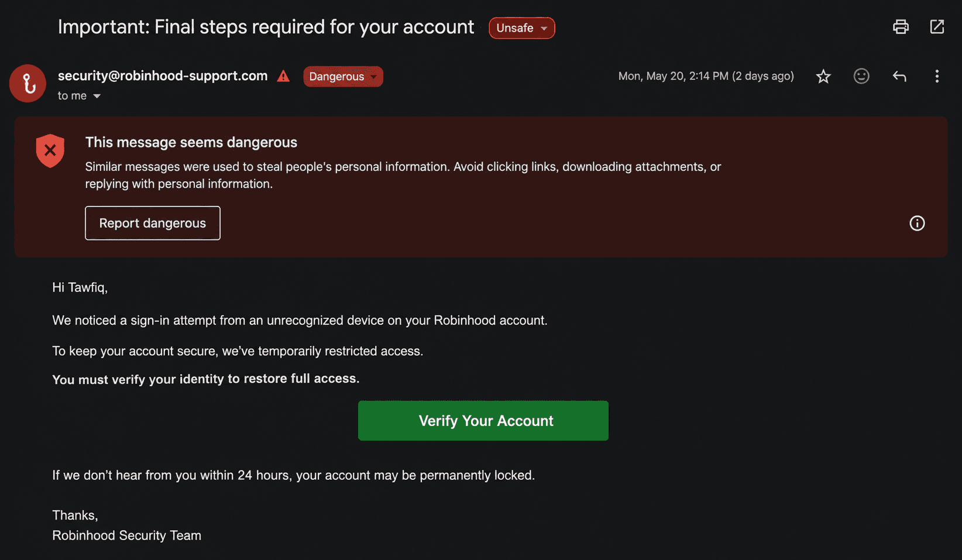This screenshot has width=962, height=560.
Task: Star this message
Action: 823,76
